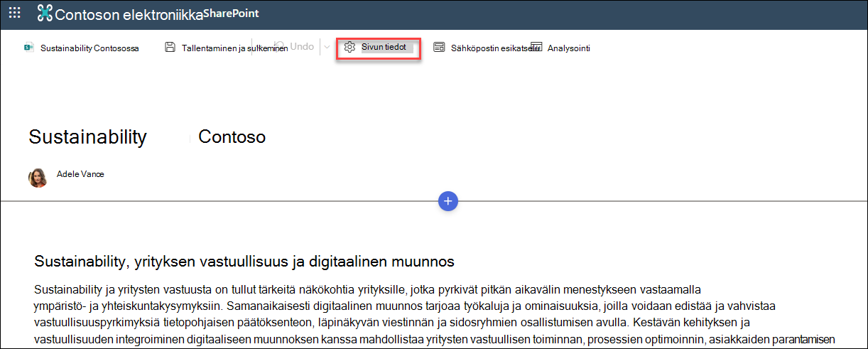Viewport: 868px width, 349px height.
Task: Click the page title word Contoso
Action: pos(232,136)
